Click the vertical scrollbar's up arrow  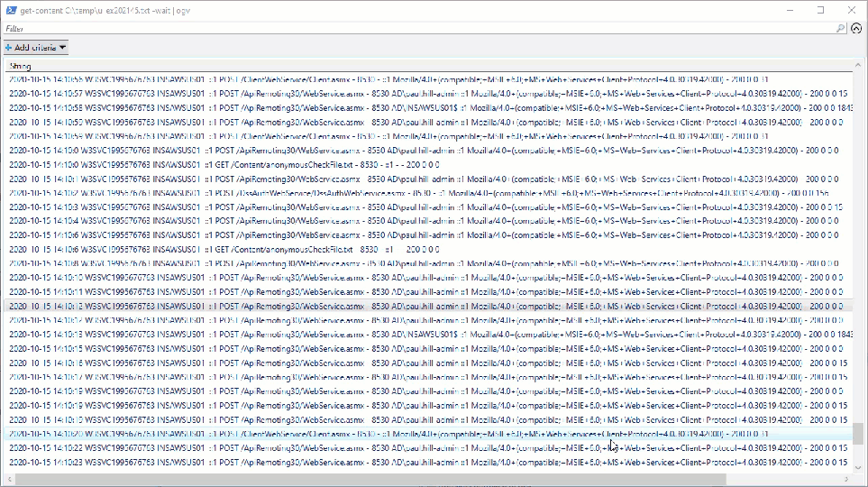tap(856, 66)
